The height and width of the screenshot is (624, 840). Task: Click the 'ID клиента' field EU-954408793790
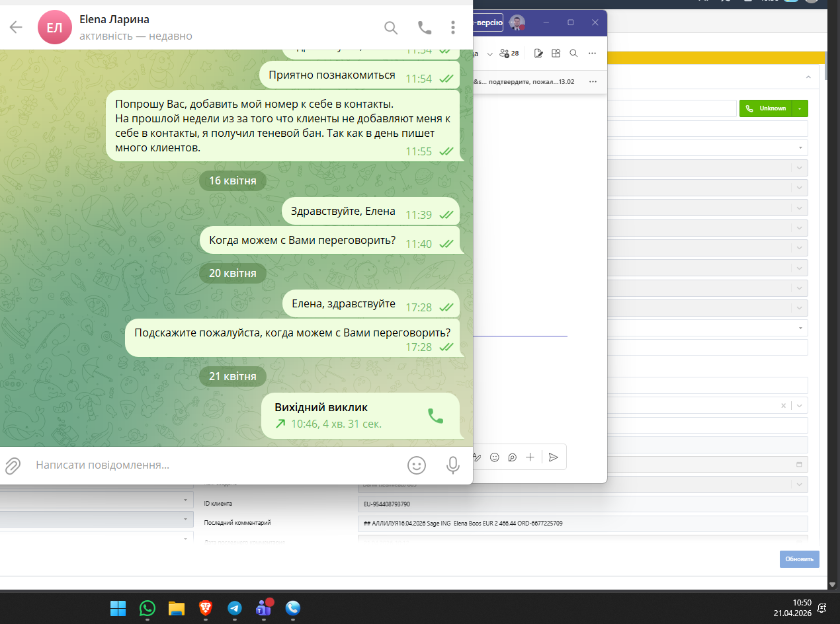[583, 504]
